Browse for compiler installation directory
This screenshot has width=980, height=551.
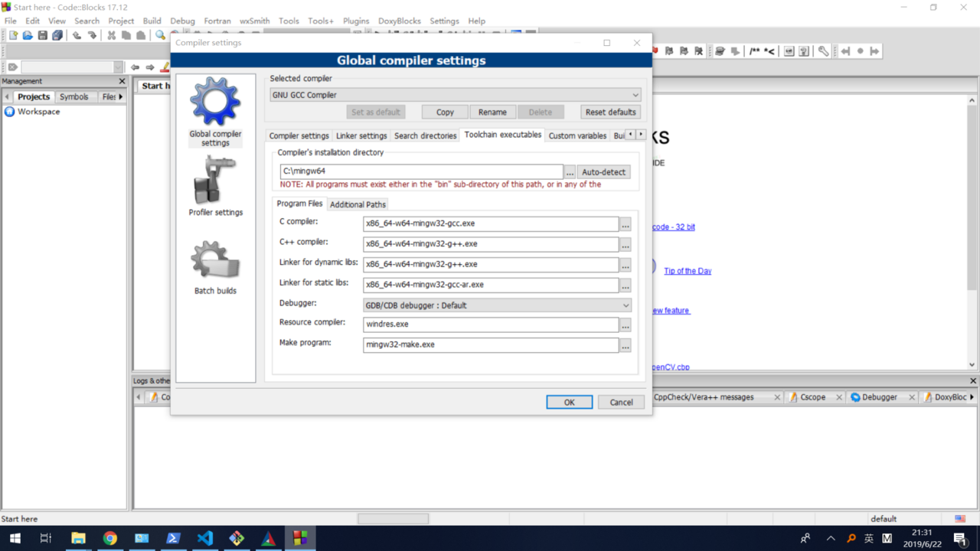pos(570,172)
